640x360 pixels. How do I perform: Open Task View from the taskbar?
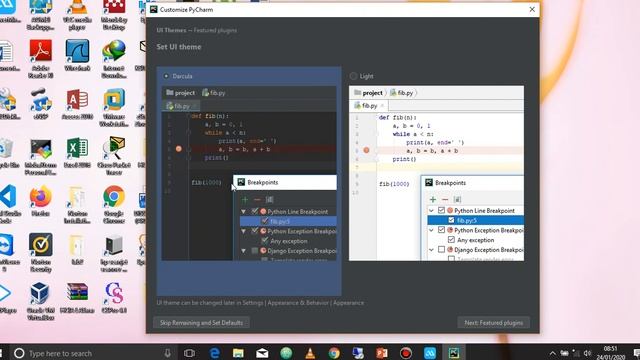point(189,353)
